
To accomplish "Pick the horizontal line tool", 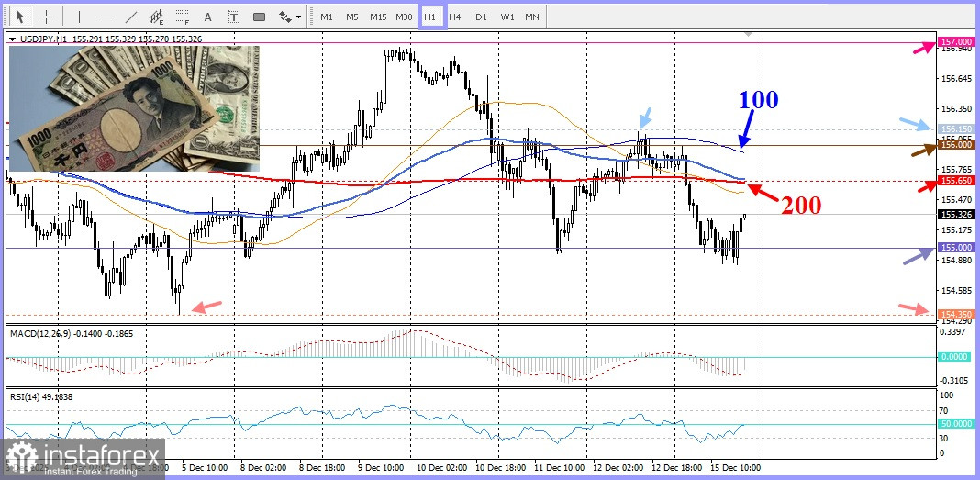I will tap(105, 17).
